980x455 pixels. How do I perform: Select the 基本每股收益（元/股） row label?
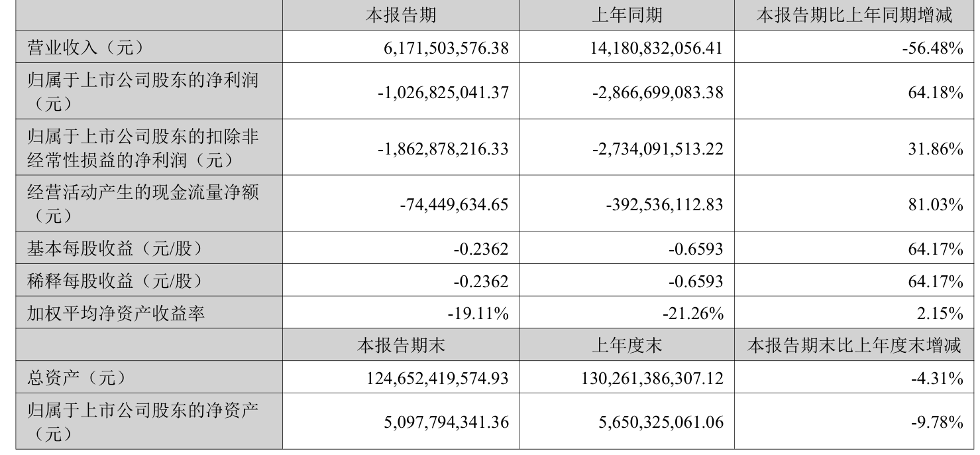113,249
